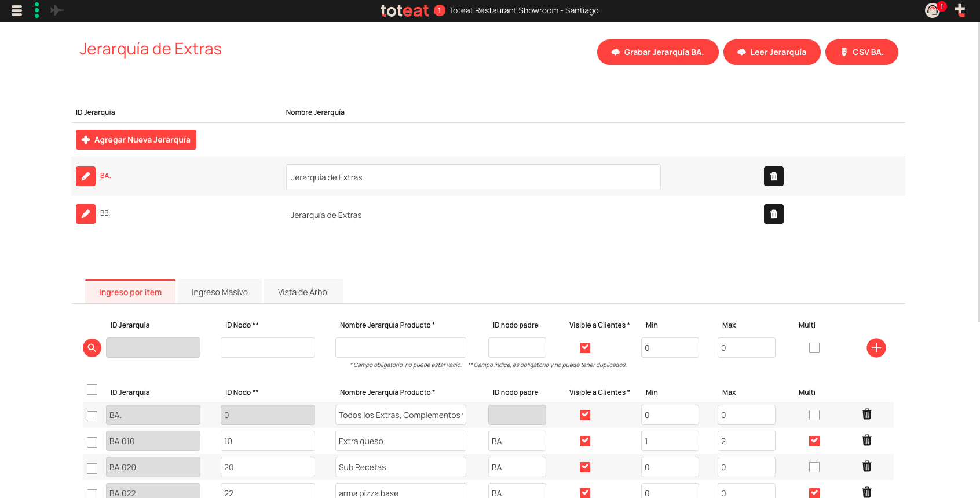This screenshot has height=498, width=980.
Task: Click Agregar Nueva Jerarquía button
Action: point(136,140)
